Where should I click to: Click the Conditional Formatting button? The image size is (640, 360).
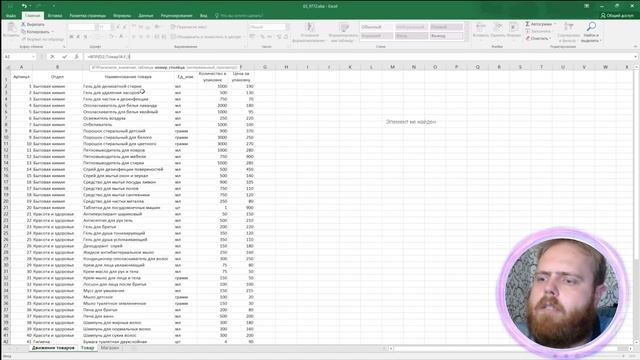(x=309, y=32)
